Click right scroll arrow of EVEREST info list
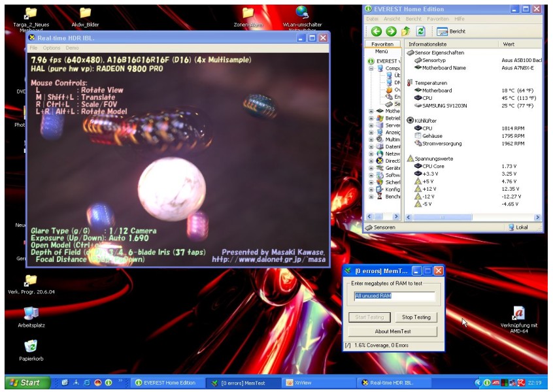This screenshot has width=553, height=392. coord(537,217)
